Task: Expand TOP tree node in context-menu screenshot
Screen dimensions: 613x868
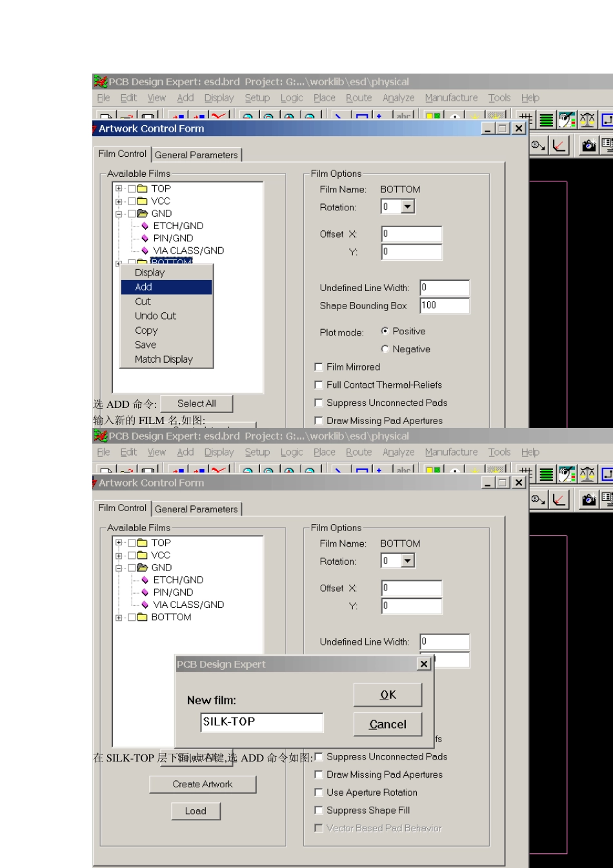Action: coord(119,188)
